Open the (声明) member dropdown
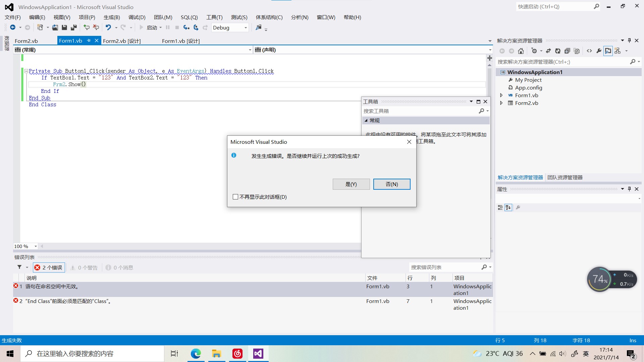This screenshot has height=362, width=644. (x=490, y=50)
